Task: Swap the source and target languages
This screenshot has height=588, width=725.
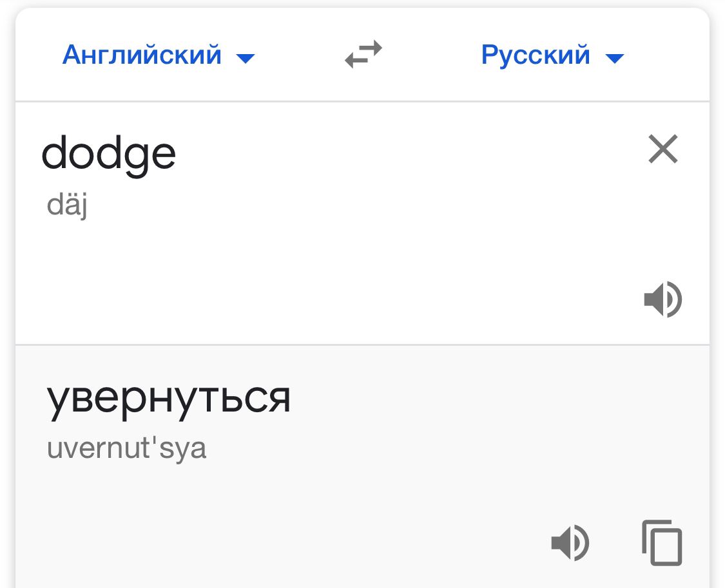Action: tap(363, 55)
